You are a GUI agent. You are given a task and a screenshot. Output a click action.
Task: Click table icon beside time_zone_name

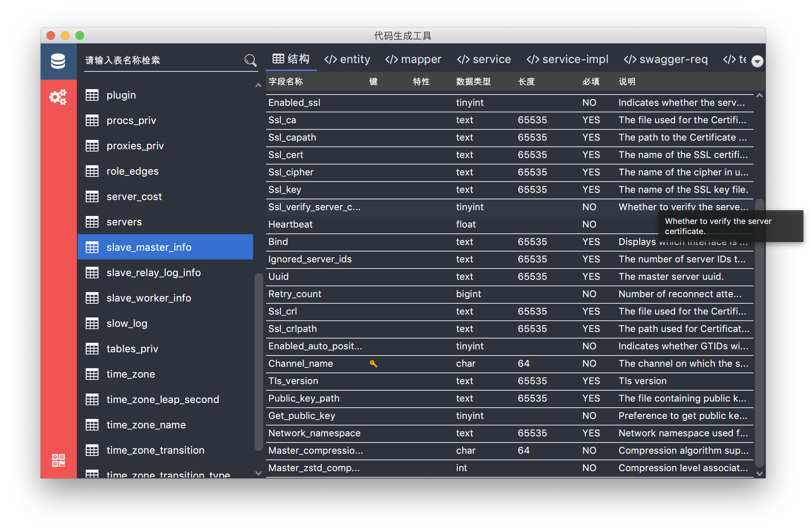click(x=92, y=425)
